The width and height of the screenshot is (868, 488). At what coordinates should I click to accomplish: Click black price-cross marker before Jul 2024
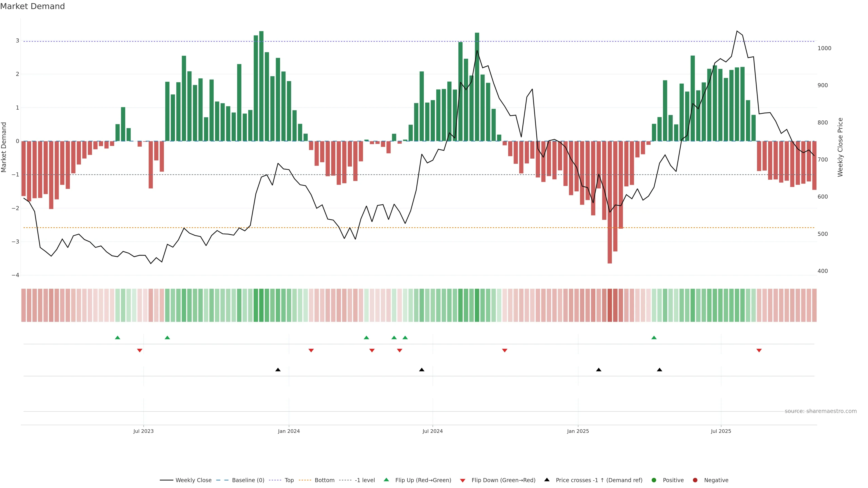[x=422, y=370]
